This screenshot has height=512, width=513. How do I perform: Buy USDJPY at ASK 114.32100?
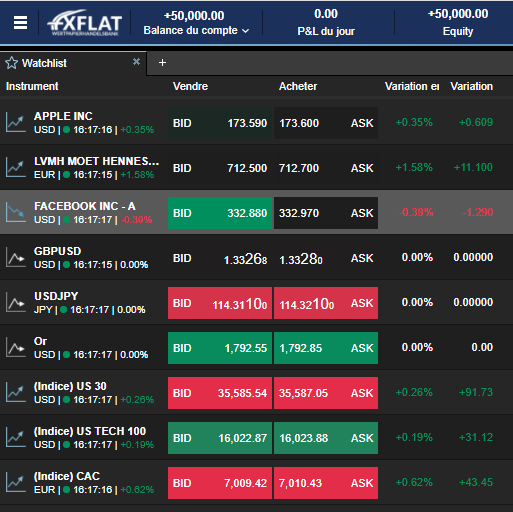pos(326,303)
